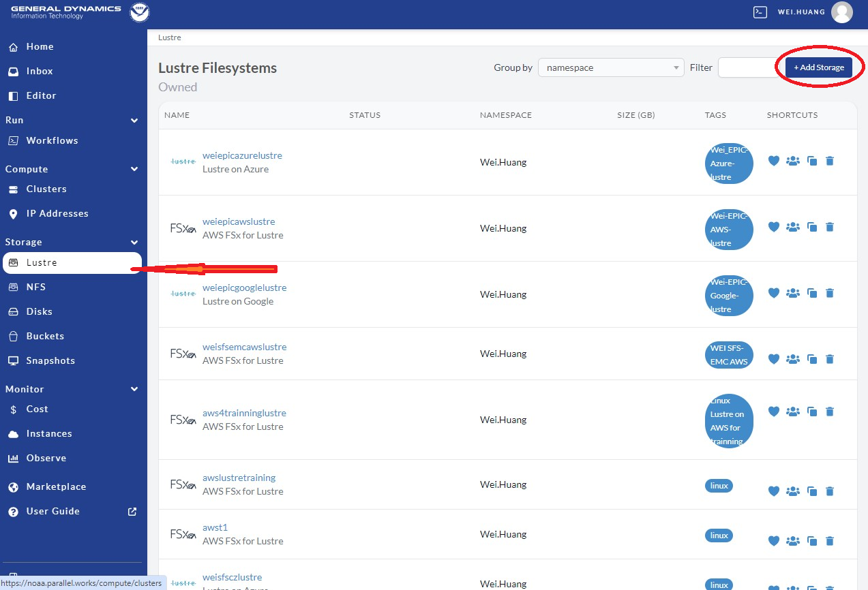Collapse the Storage sidebar section
Screen dimensions: 868x590
134,243
